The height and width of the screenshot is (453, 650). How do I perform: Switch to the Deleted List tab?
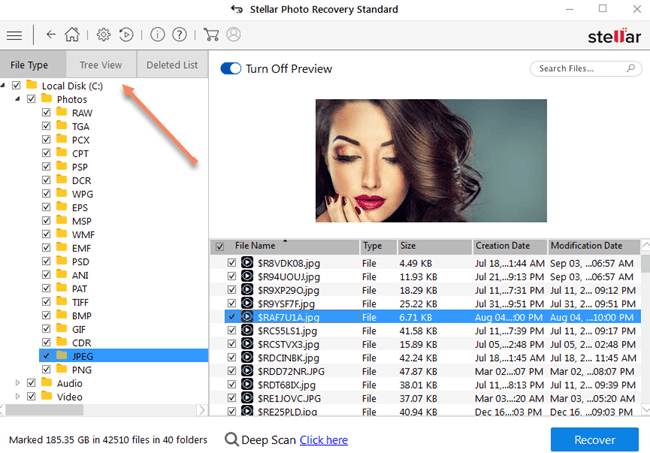coord(172,65)
